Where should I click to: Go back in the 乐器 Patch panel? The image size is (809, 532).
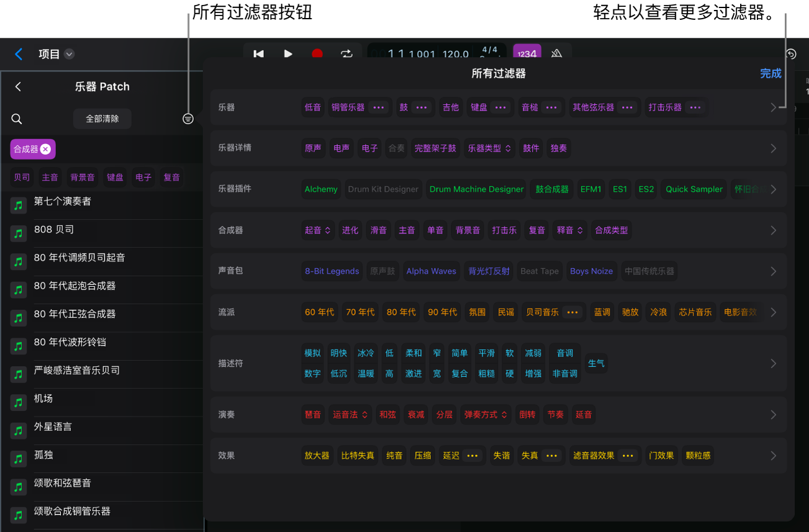click(x=18, y=86)
